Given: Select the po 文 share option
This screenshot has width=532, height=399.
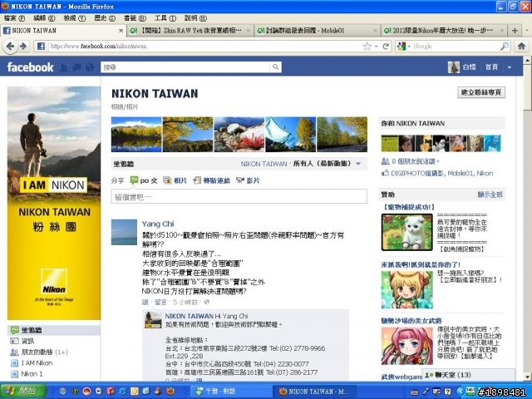Looking at the screenshot, I should (x=144, y=180).
